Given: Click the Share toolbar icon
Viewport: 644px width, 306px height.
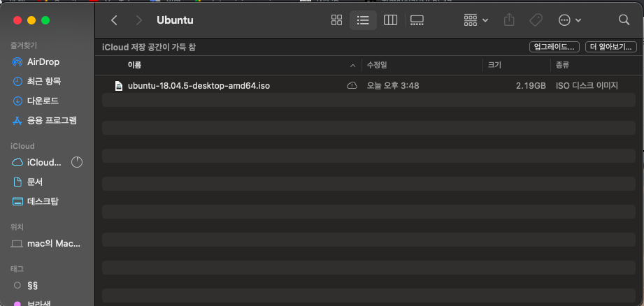Looking at the screenshot, I should pos(509,20).
